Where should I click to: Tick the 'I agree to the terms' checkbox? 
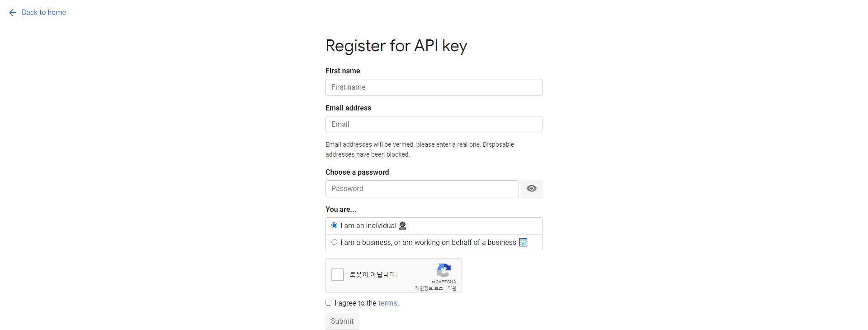329,303
